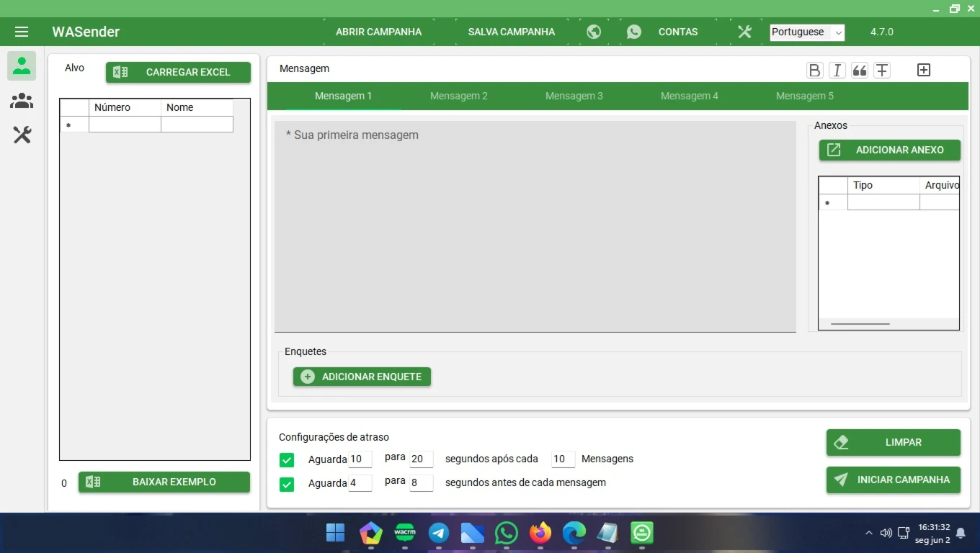Toggle delay before each message checkbox
The height and width of the screenshot is (553, 980).
(287, 484)
